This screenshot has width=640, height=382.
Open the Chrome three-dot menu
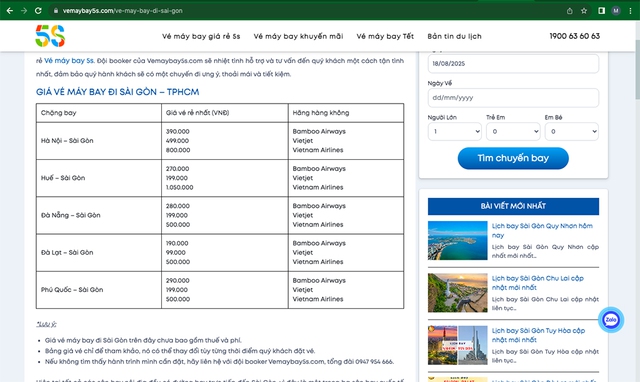tap(631, 11)
